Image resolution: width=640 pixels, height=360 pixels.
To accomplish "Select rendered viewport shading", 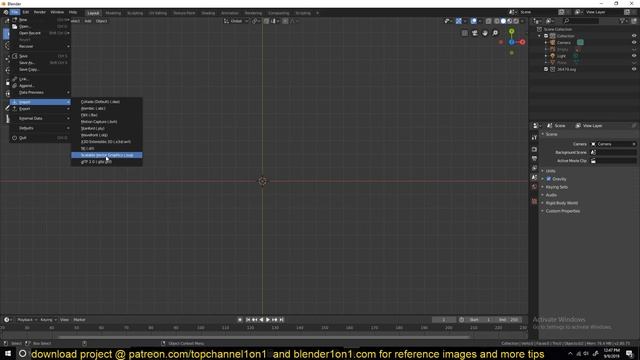I will 516,21.
